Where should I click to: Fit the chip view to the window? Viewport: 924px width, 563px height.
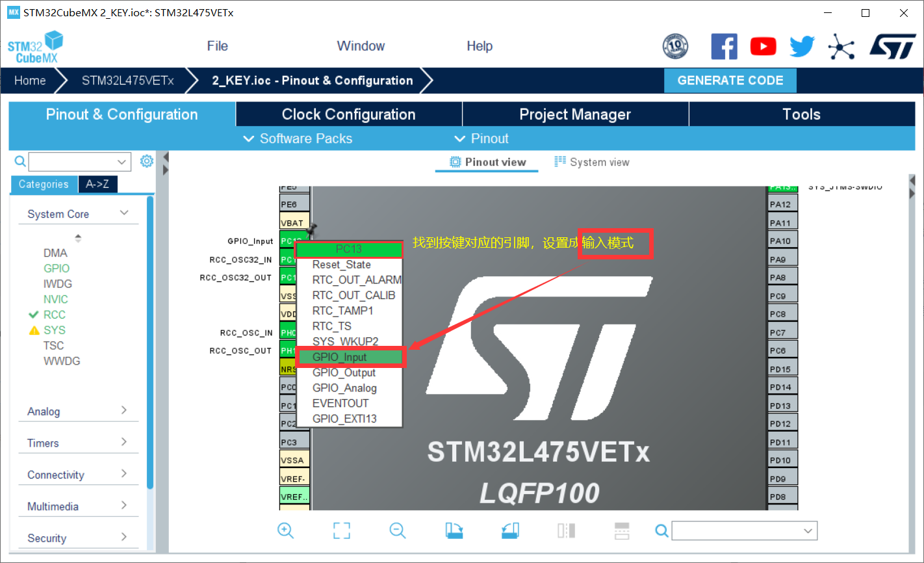click(342, 530)
